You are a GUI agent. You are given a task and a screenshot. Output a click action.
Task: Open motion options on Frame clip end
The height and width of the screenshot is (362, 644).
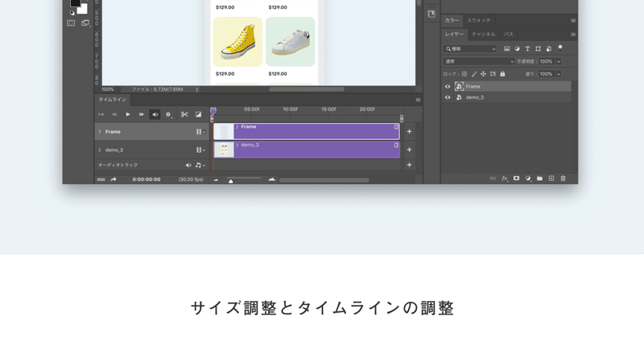[396, 127]
